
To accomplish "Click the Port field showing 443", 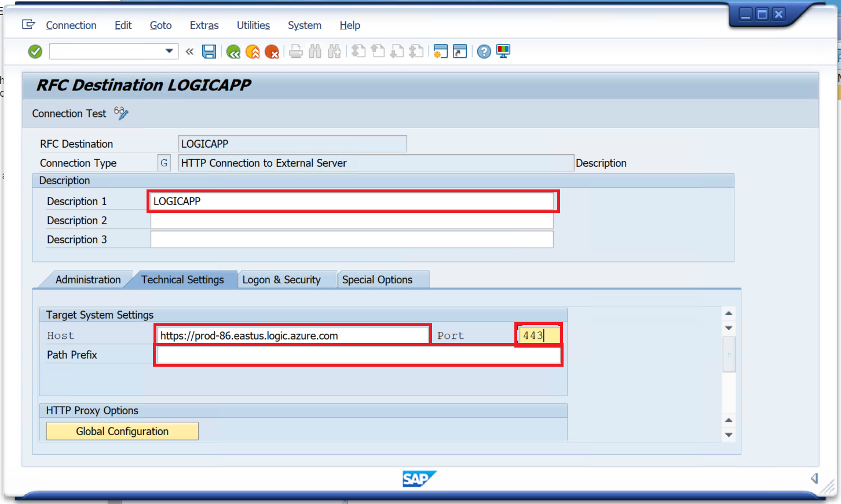I will click(x=539, y=335).
